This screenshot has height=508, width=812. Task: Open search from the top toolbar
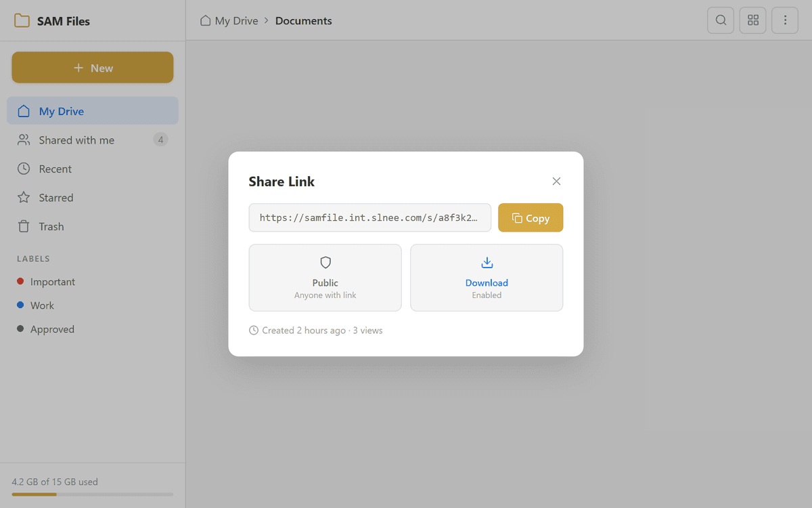[x=720, y=20]
